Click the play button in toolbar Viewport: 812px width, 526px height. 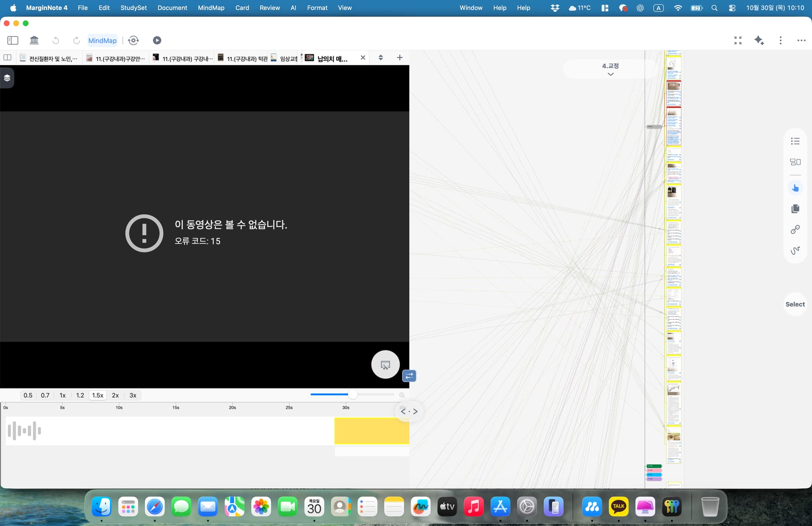(x=157, y=40)
